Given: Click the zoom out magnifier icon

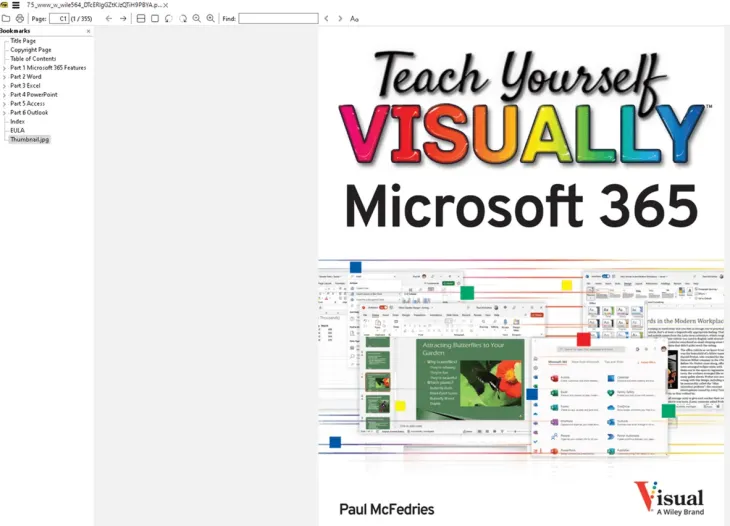Looking at the screenshot, I should point(196,18).
